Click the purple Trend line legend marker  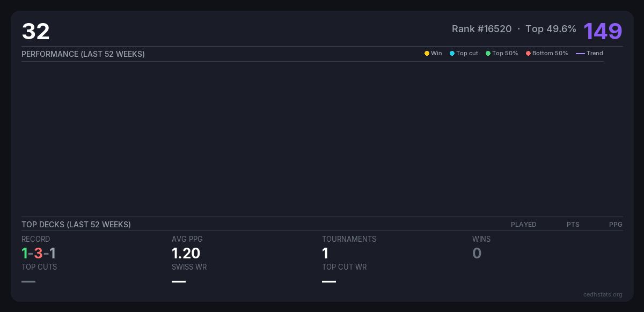point(580,54)
